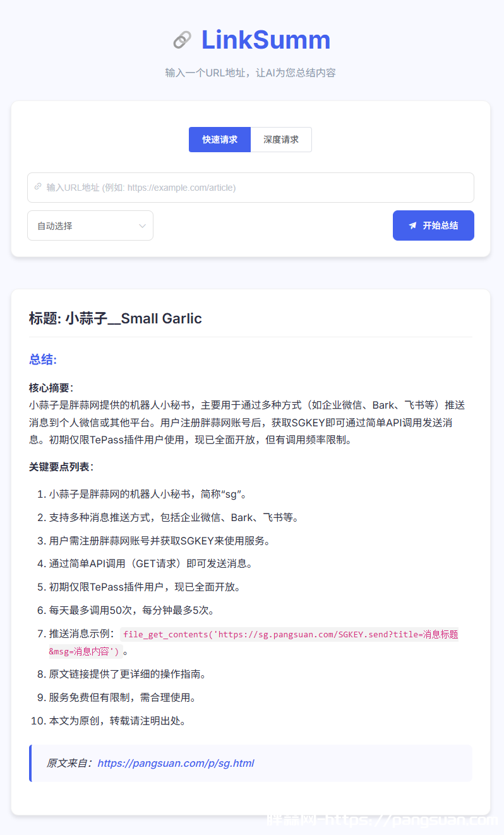504x835 pixels.
Task: Click the 关键要点列表 label
Action: pos(61,467)
